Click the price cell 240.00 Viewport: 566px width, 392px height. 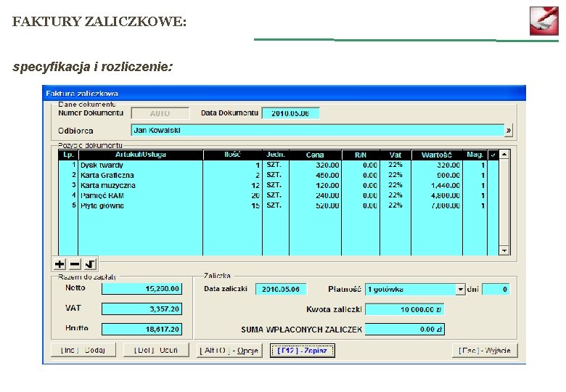315,195
